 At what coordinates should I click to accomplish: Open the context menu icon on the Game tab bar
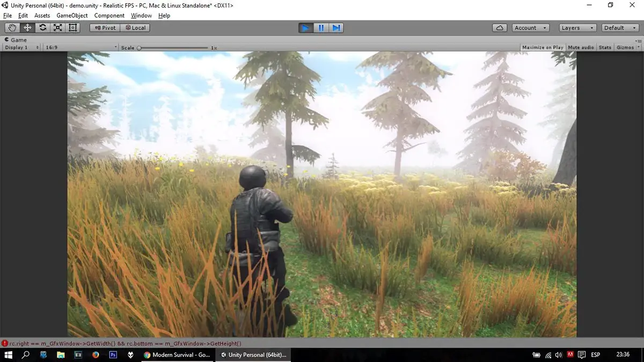click(x=638, y=40)
